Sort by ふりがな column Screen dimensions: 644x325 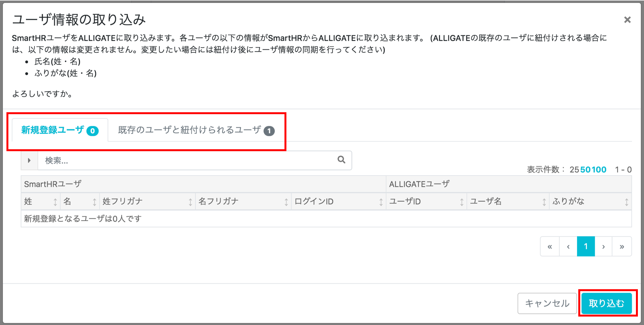591,201
